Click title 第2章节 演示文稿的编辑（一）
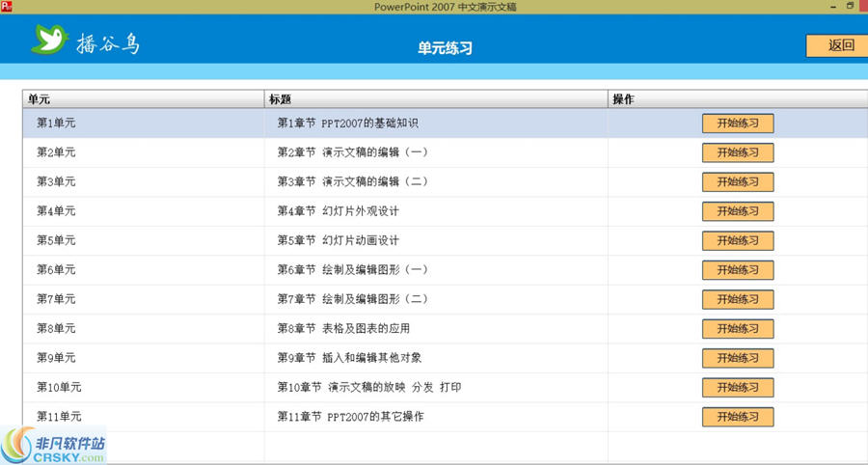This screenshot has height=465, width=868. [353, 152]
